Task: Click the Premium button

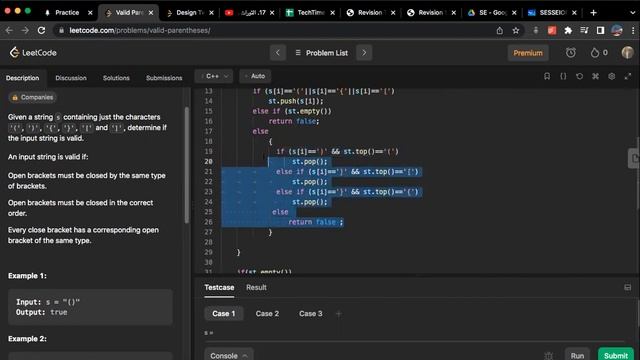Action: point(528,53)
